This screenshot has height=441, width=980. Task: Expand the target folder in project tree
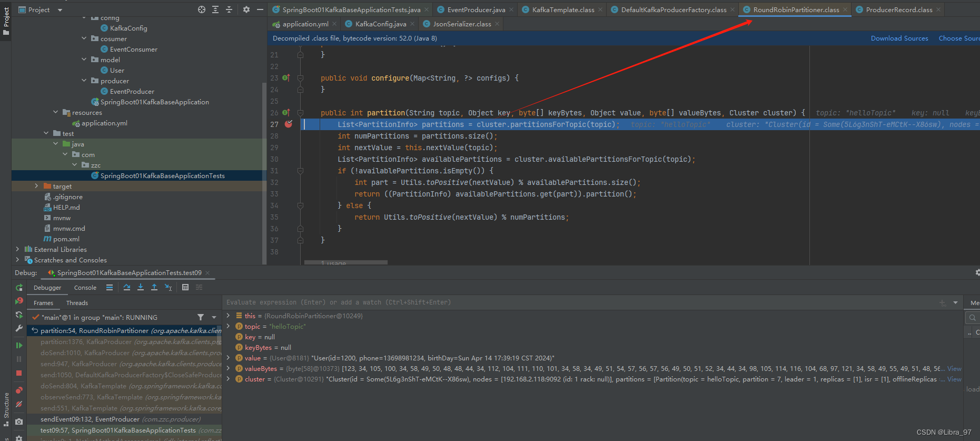pos(36,186)
